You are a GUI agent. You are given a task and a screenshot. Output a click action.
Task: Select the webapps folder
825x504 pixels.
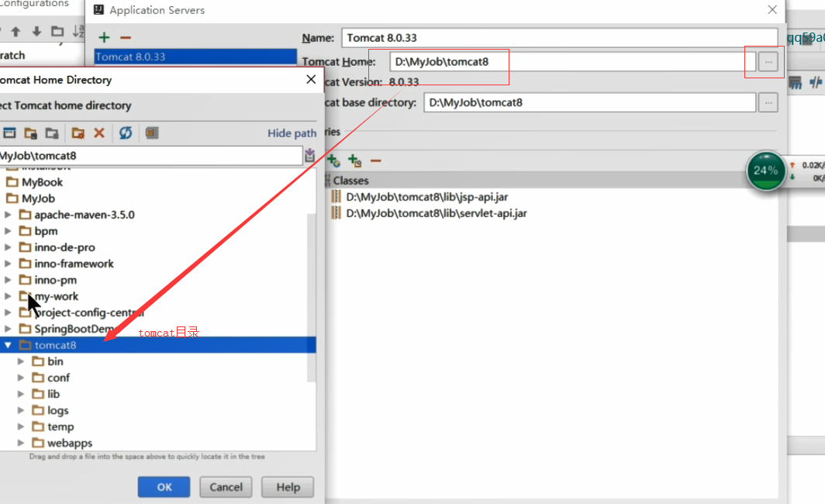(70, 443)
